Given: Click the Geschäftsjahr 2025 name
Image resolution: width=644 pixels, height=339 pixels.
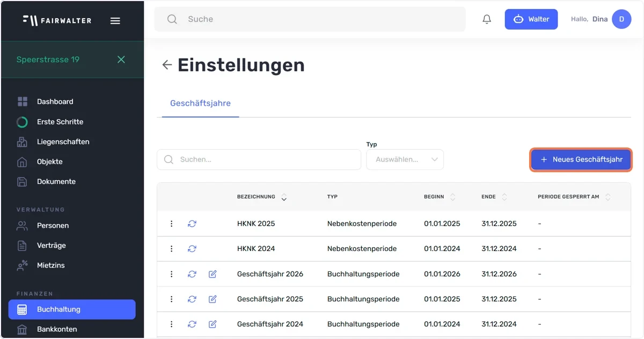Looking at the screenshot, I should pyautogui.click(x=270, y=299).
